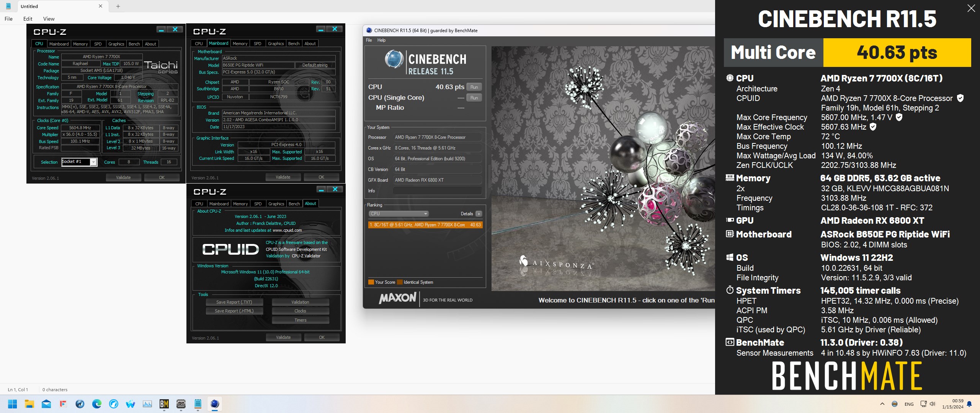Open network status tray icon
980x413 pixels.
[x=923, y=404]
